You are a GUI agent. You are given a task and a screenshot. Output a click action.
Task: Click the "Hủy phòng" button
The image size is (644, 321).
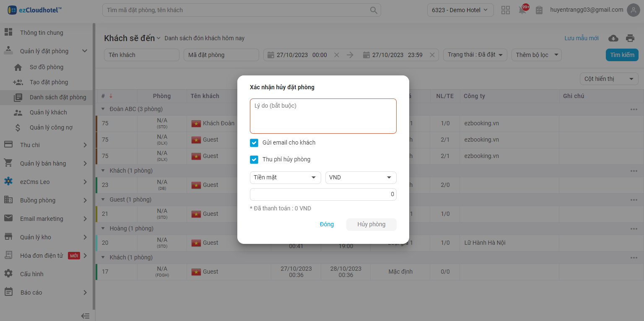371,224
